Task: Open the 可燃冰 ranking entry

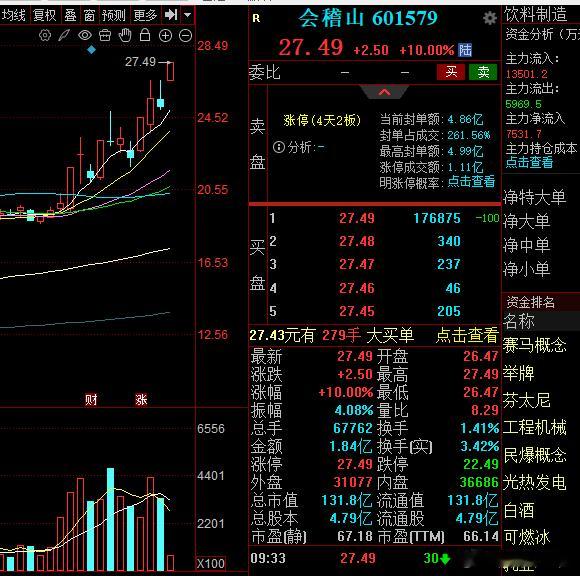Action: pyautogui.click(x=527, y=537)
